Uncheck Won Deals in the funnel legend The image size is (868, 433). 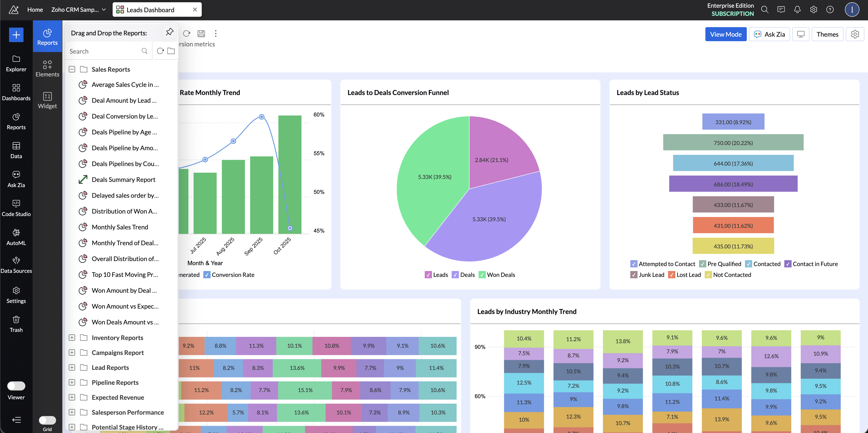[x=482, y=275]
